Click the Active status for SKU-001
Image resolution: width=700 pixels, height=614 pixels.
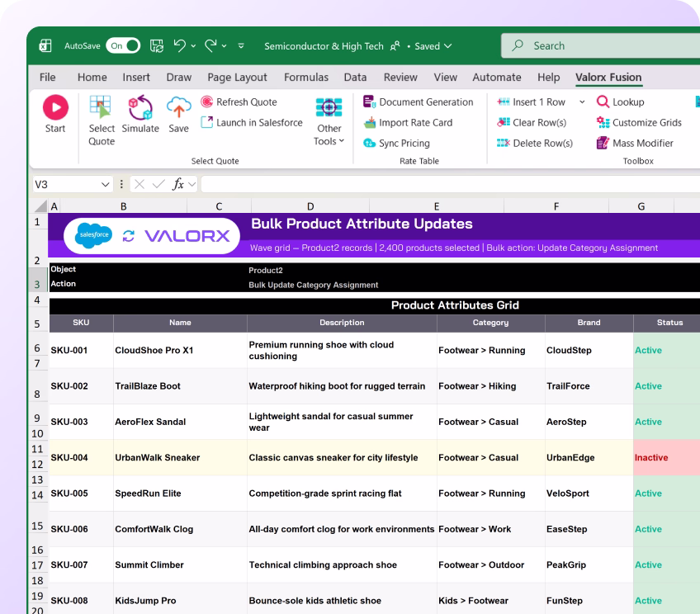point(666,350)
